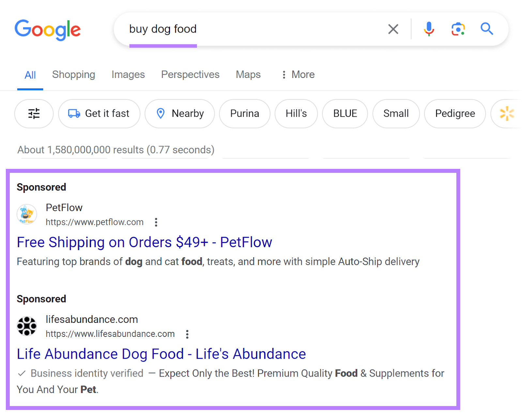Toggle the Nearby filter chip
522x420 pixels.
point(179,113)
